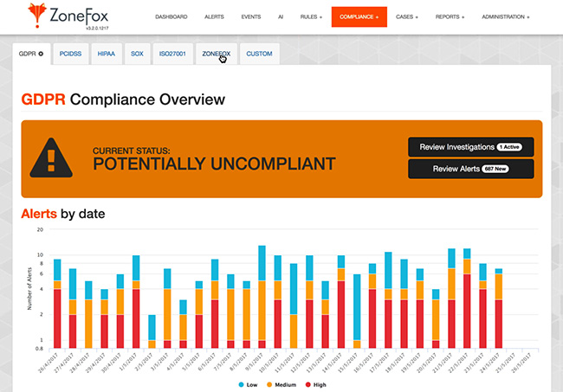Screen dimensions: 563x392
Task: Expand the Rules dropdown menu
Action: pyautogui.click(x=310, y=16)
